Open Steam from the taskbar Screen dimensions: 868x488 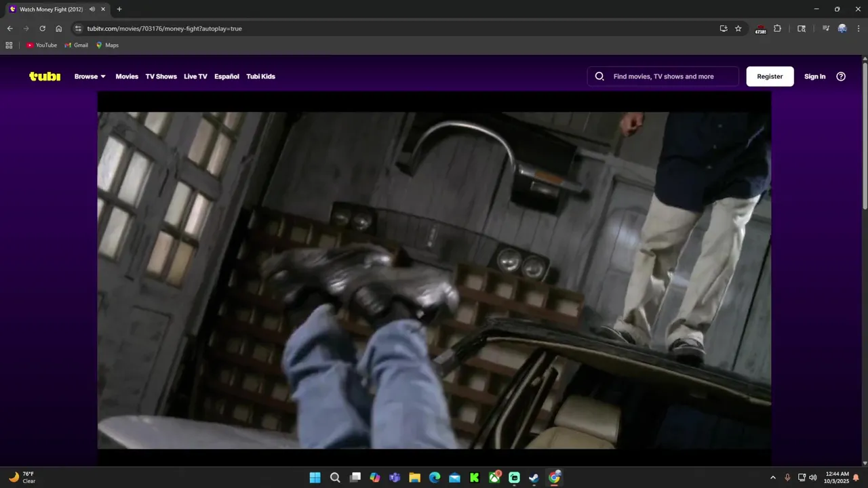[x=534, y=477]
